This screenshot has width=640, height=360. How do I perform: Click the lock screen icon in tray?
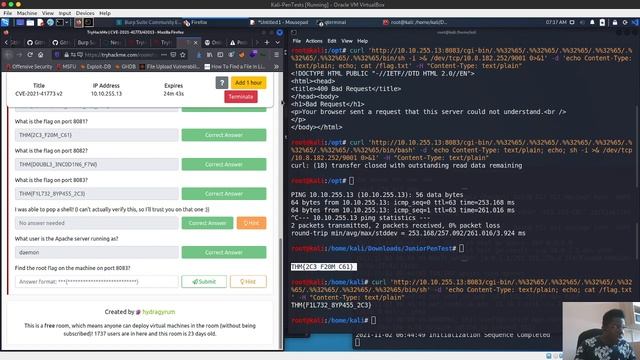point(615,22)
